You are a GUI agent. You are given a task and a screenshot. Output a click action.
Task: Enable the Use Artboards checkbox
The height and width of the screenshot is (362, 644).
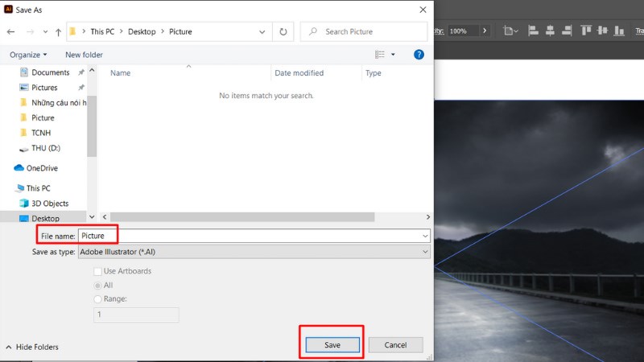click(x=98, y=271)
